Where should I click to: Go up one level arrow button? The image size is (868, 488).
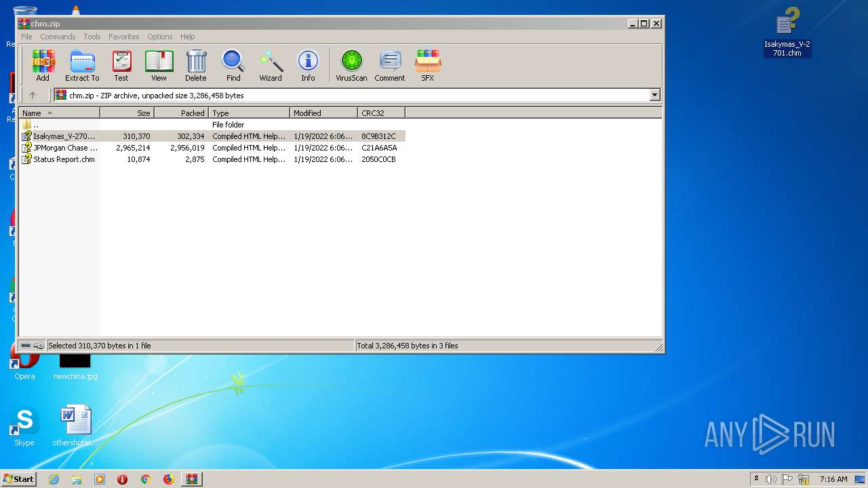coord(32,95)
